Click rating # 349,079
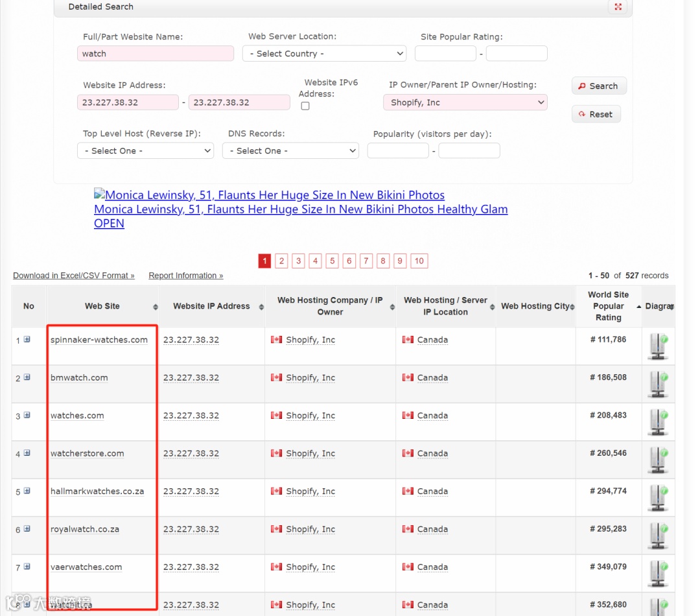 pos(609,567)
